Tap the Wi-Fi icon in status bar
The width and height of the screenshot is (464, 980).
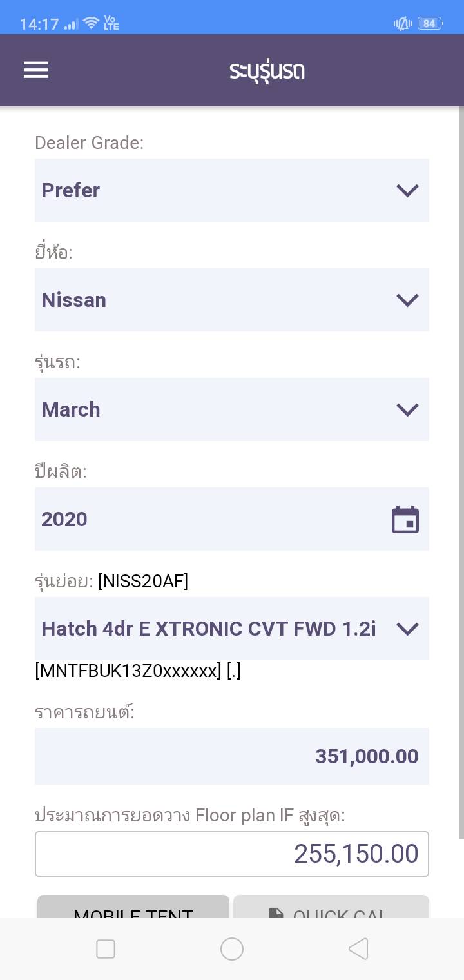pos(91,24)
